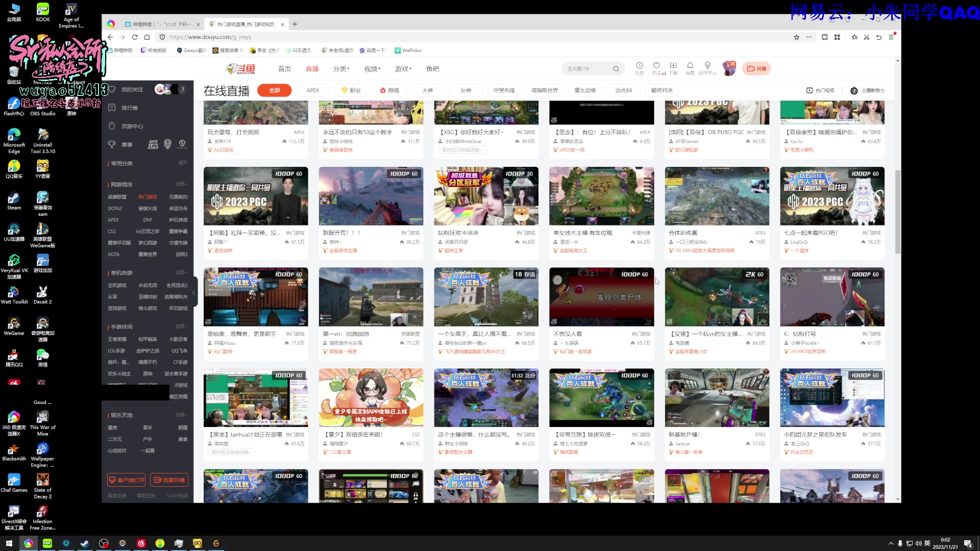Viewport: 980px width, 551px height.
Task: Open the browser hamburger menu
Action: (891, 37)
